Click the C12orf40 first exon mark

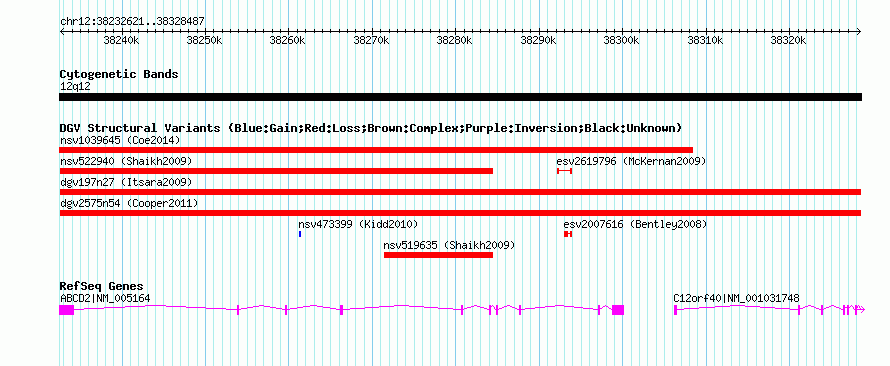click(675, 309)
